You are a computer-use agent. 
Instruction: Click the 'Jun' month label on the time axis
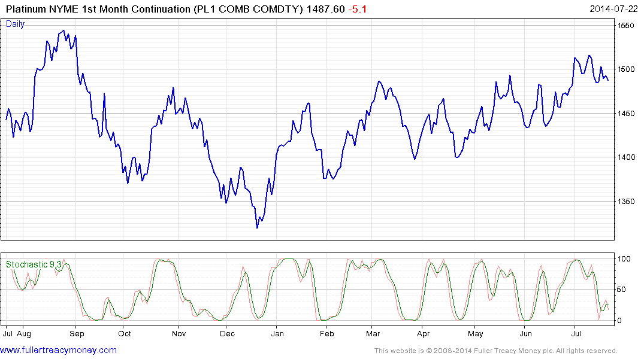526,334
